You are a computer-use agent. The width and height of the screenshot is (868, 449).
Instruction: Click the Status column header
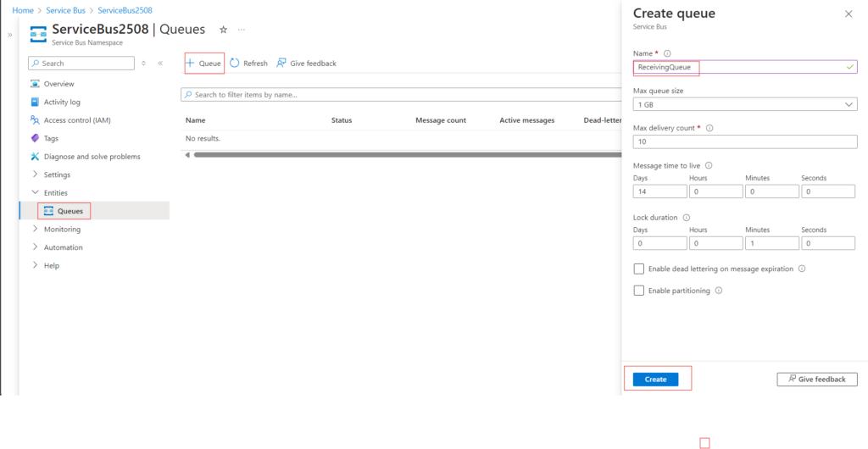pos(342,120)
